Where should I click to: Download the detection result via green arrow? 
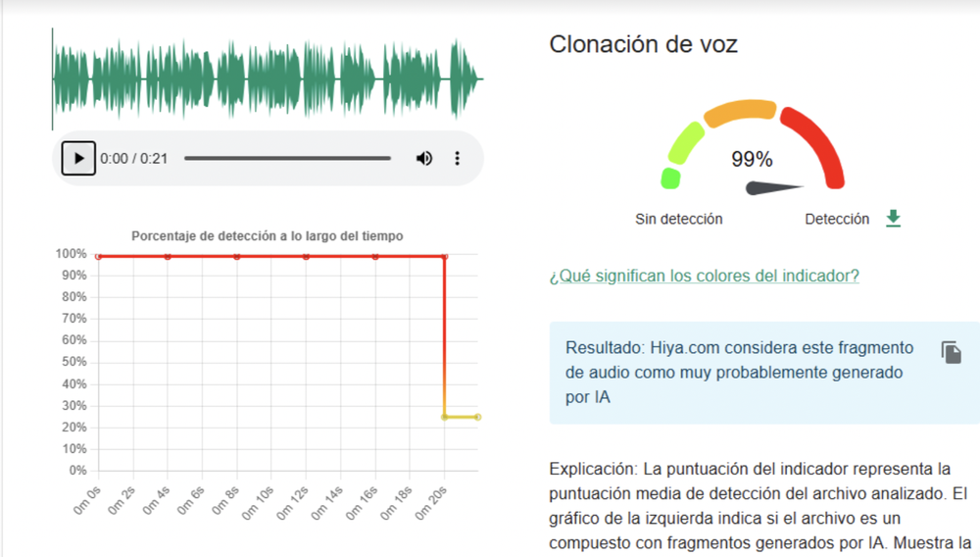point(893,219)
